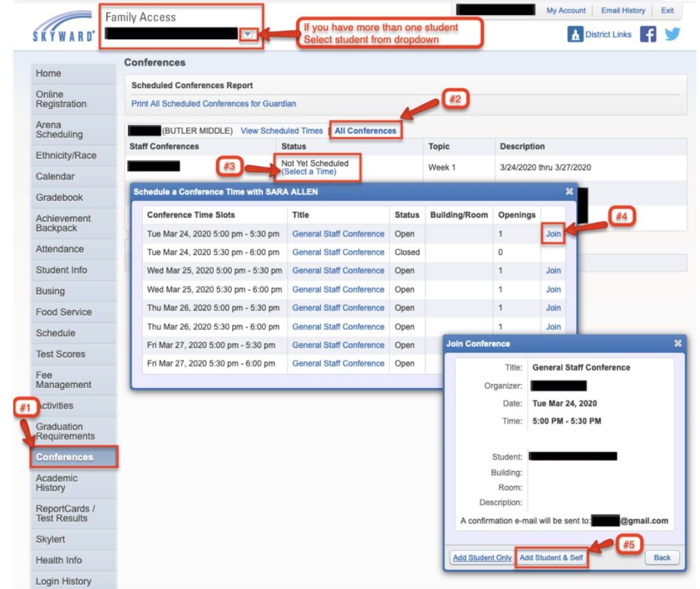Open Student Info from the sidebar
The width and height of the screenshot is (700, 589).
[73, 270]
